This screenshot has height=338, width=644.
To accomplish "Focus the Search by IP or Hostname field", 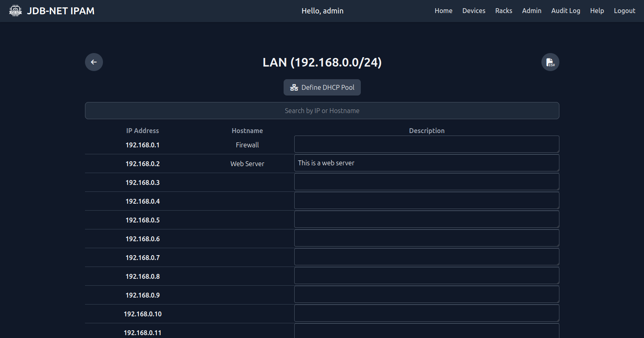I will pyautogui.click(x=322, y=111).
